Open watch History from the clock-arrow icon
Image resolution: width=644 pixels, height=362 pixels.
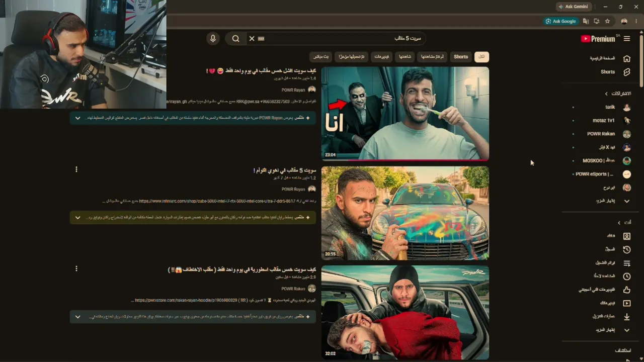[x=627, y=249]
